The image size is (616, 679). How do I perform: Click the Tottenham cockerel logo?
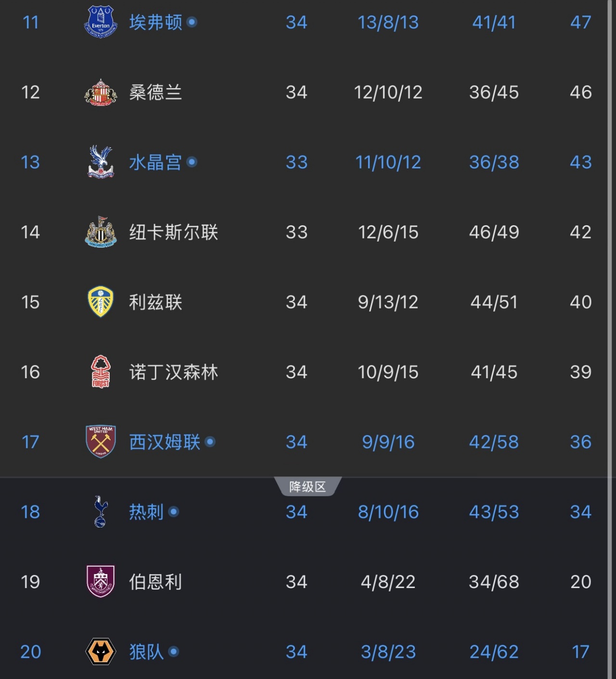click(101, 512)
